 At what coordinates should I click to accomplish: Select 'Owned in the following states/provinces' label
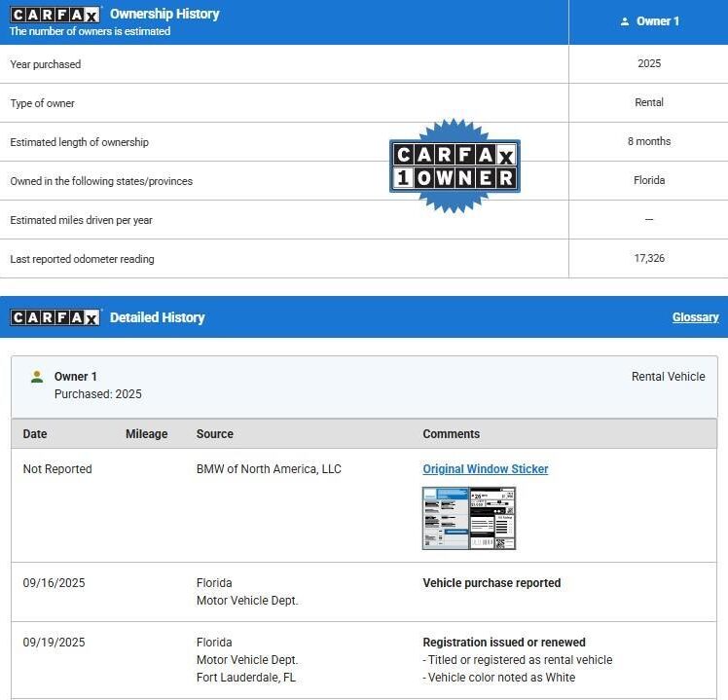click(101, 181)
